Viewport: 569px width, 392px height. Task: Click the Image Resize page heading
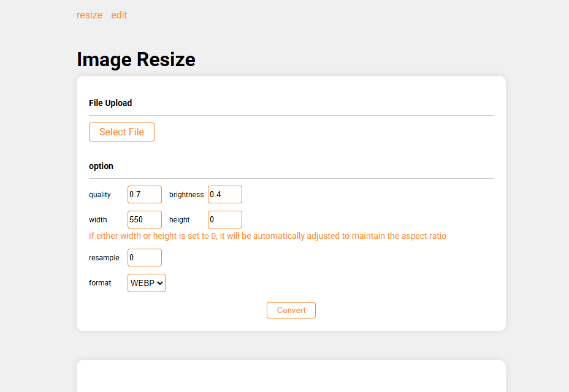tap(136, 59)
